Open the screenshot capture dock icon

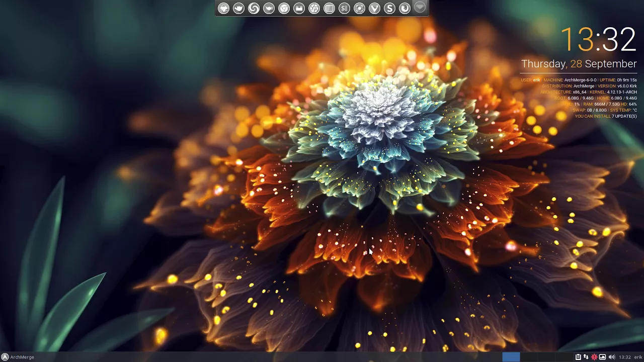click(359, 8)
